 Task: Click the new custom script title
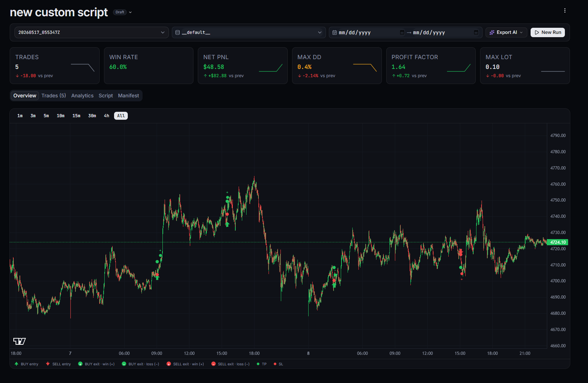point(59,12)
